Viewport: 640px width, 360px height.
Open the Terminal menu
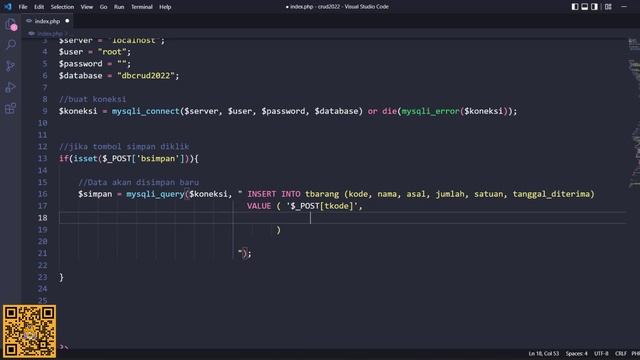pyautogui.click(x=142, y=7)
